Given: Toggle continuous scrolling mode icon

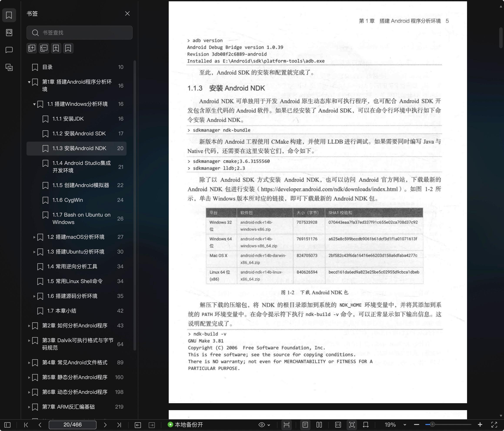Looking at the screenshot, I should pyautogui.click(x=287, y=425).
